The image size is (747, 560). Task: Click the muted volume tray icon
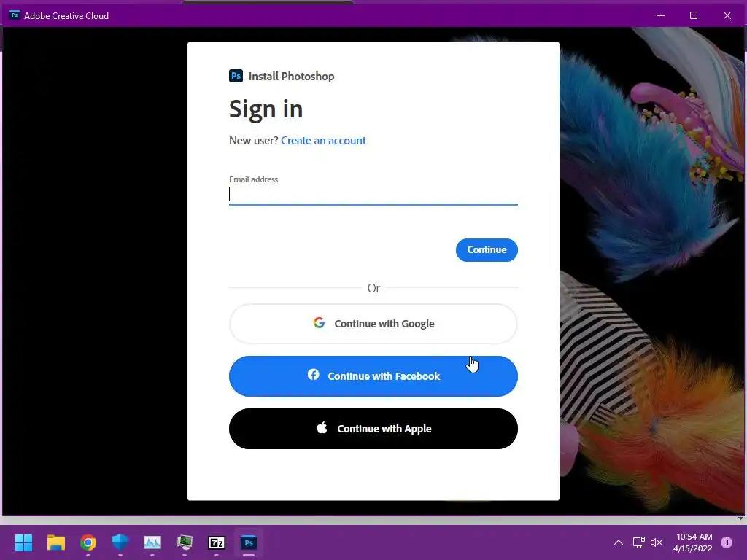click(x=657, y=542)
